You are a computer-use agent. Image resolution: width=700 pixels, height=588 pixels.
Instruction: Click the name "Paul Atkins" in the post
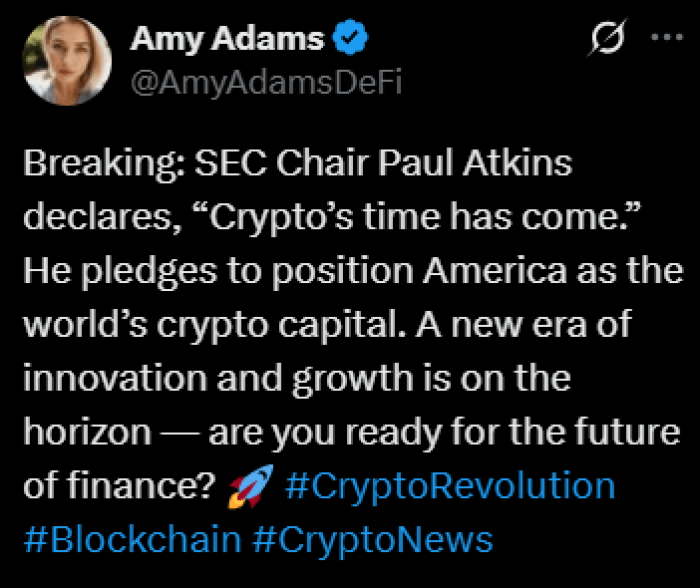click(x=493, y=164)
